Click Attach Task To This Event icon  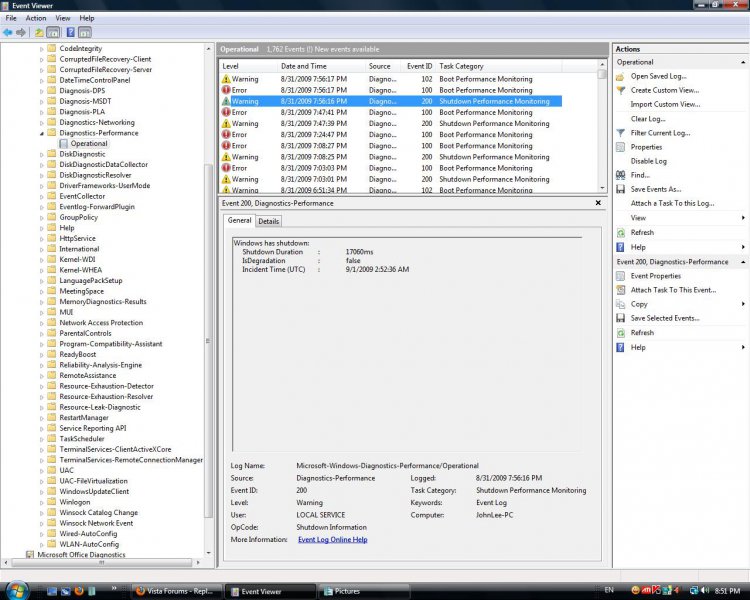coord(620,290)
